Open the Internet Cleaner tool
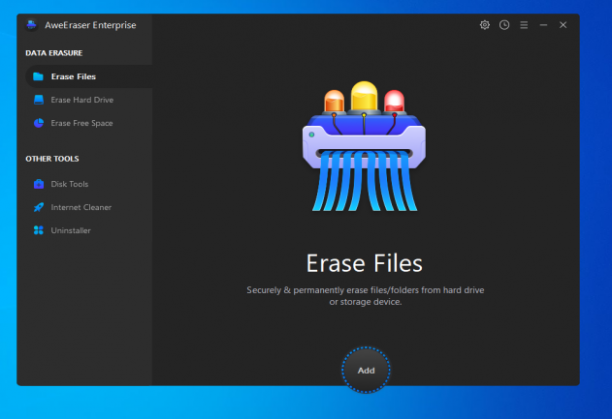The image size is (612, 419). click(89, 207)
